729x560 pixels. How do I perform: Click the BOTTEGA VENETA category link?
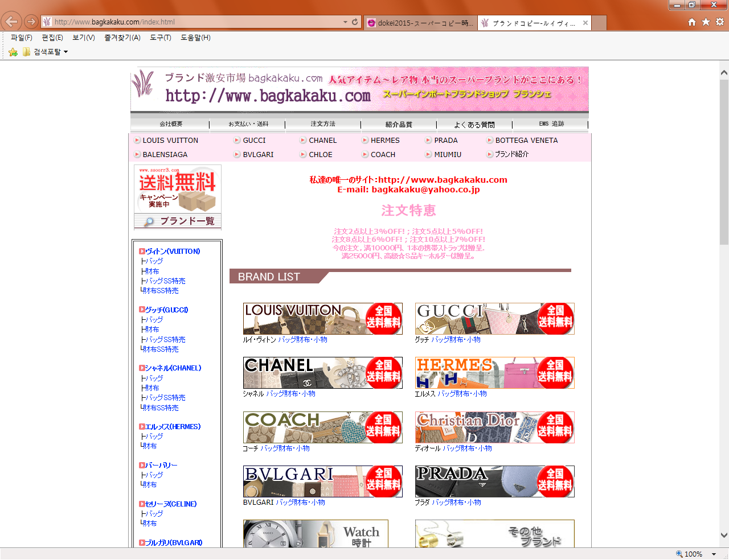[x=526, y=140]
